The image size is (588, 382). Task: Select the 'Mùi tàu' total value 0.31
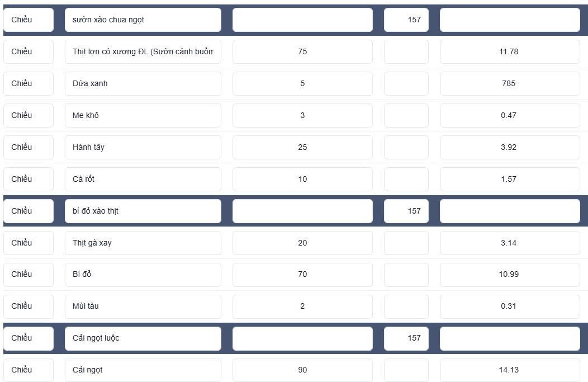[510, 306]
